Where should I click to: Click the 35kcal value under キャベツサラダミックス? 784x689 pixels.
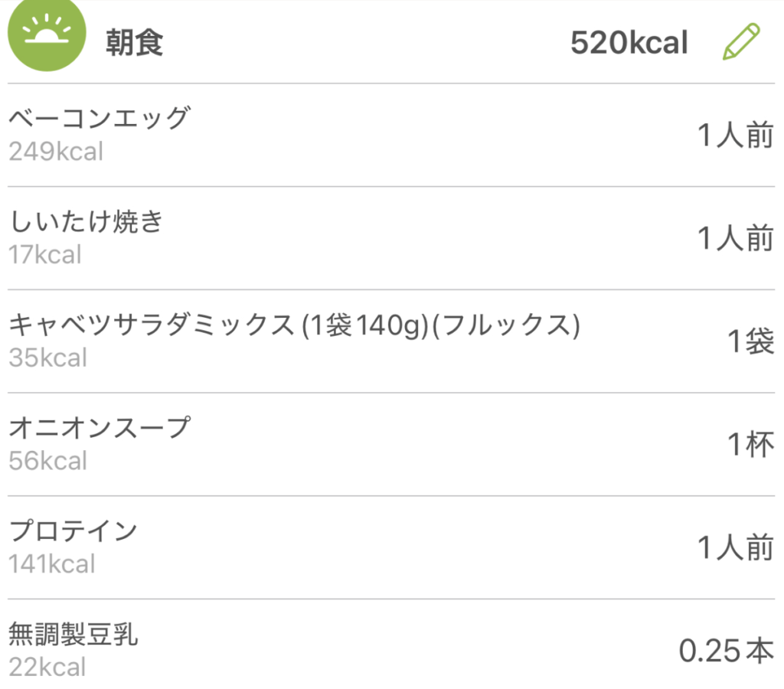47,358
